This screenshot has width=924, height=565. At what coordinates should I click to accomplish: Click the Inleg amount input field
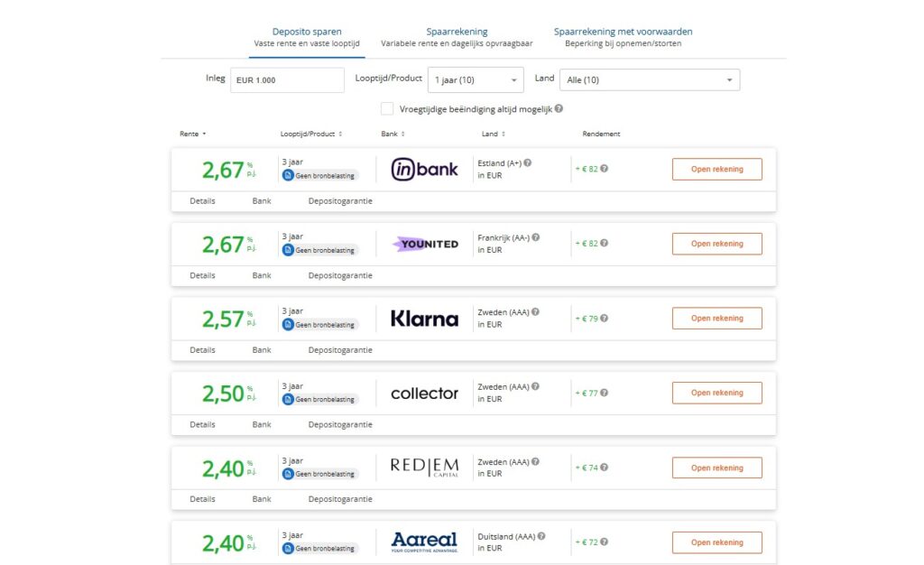[x=287, y=80]
